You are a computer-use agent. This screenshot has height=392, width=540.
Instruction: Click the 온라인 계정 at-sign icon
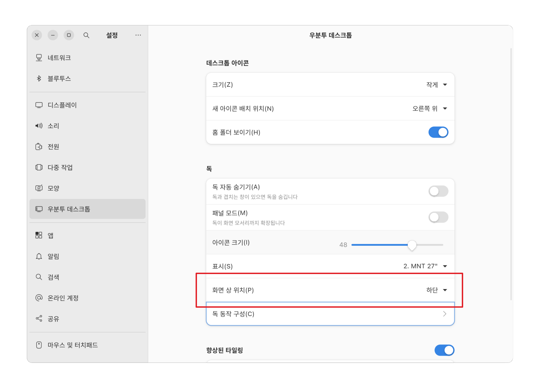(39, 298)
